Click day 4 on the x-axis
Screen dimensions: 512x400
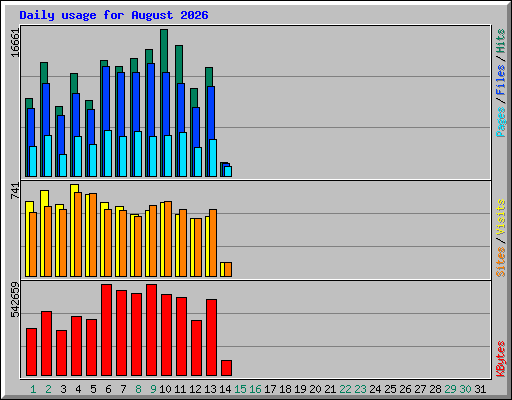coord(78,389)
